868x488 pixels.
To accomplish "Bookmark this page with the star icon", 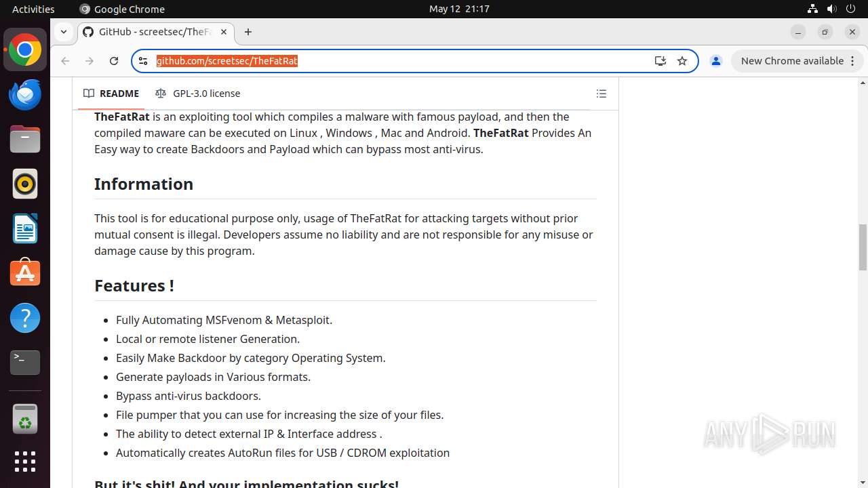I will [682, 61].
